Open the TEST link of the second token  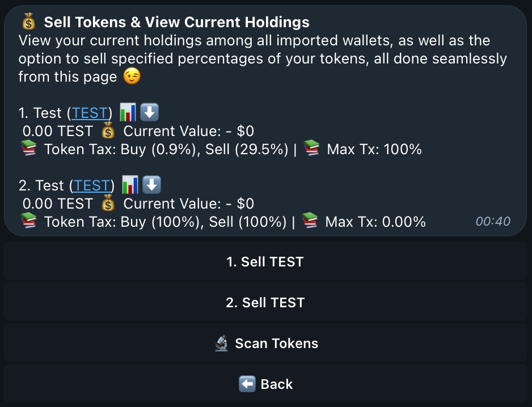(x=92, y=185)
